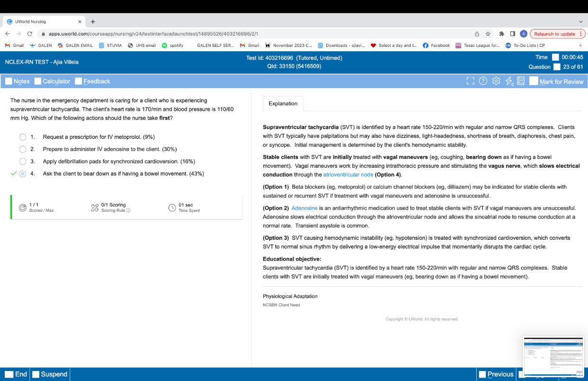This screenshot has width=588, height=381.
Task: Click the screenshot preview thumbnail
Action: pyautogui.click(x=553, y=357)
